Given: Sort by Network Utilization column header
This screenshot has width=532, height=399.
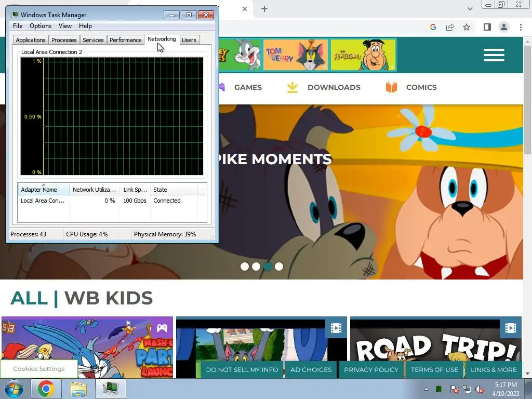Looking at the screenshot, I should 95,190.
